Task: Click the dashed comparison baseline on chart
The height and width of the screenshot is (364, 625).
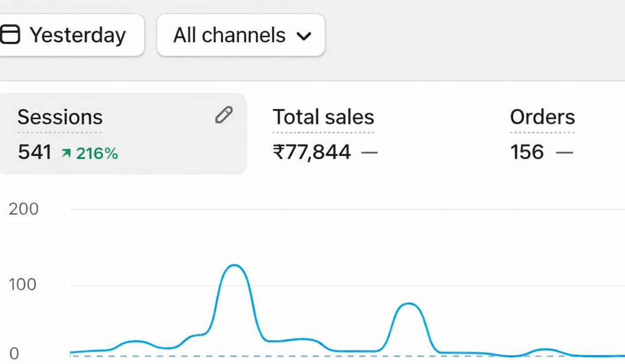Action: point(312,356)
